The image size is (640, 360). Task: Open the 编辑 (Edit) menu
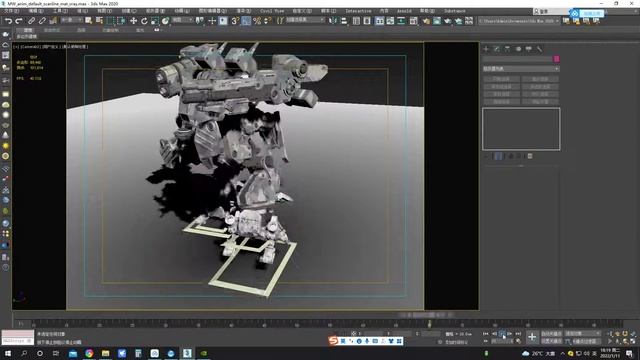(x=36, y=11)
